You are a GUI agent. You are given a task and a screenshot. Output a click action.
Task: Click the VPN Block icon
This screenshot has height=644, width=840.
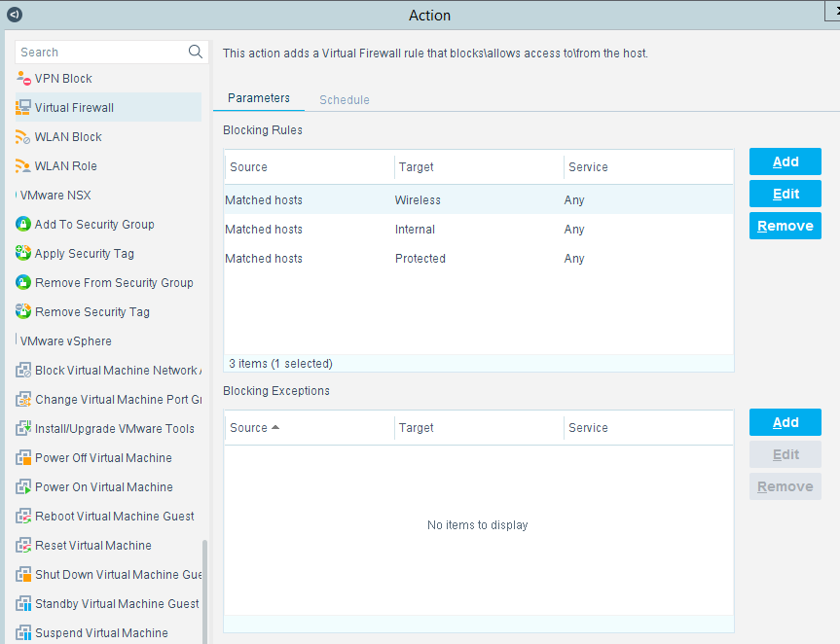[x=23, y=78]
